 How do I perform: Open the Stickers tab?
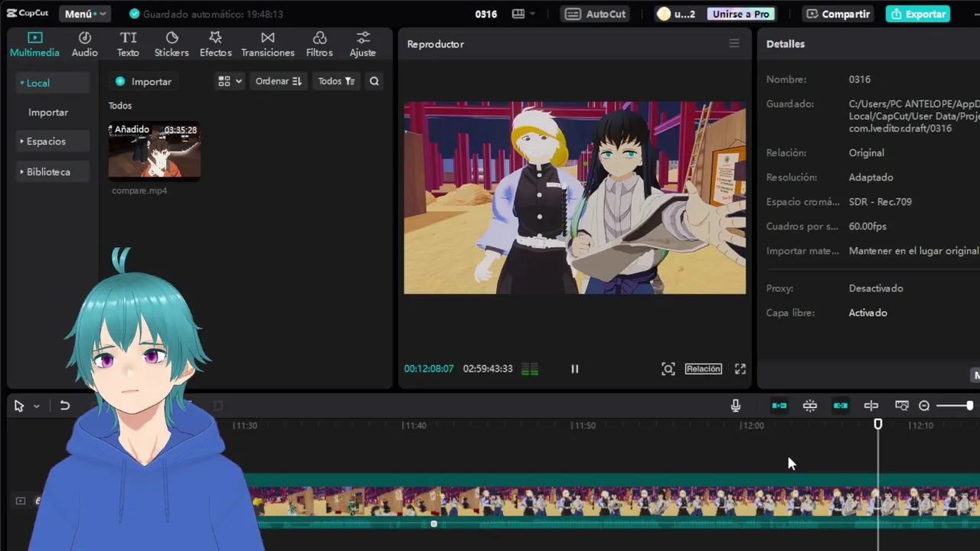point(171,44)
